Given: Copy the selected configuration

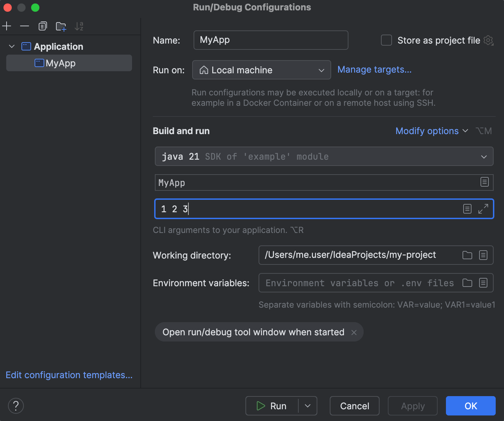Looking at the screenshot, I should pos(43,26).
